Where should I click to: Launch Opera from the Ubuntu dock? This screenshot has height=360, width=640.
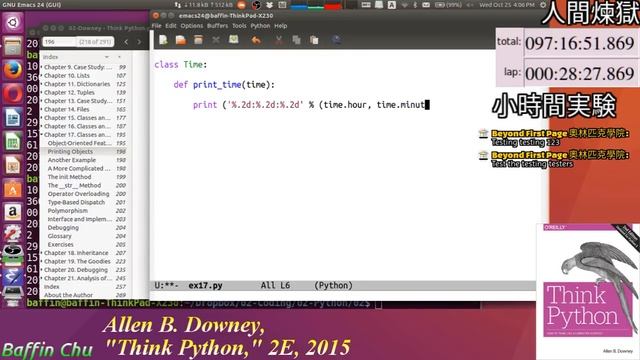tap(13, 93)
